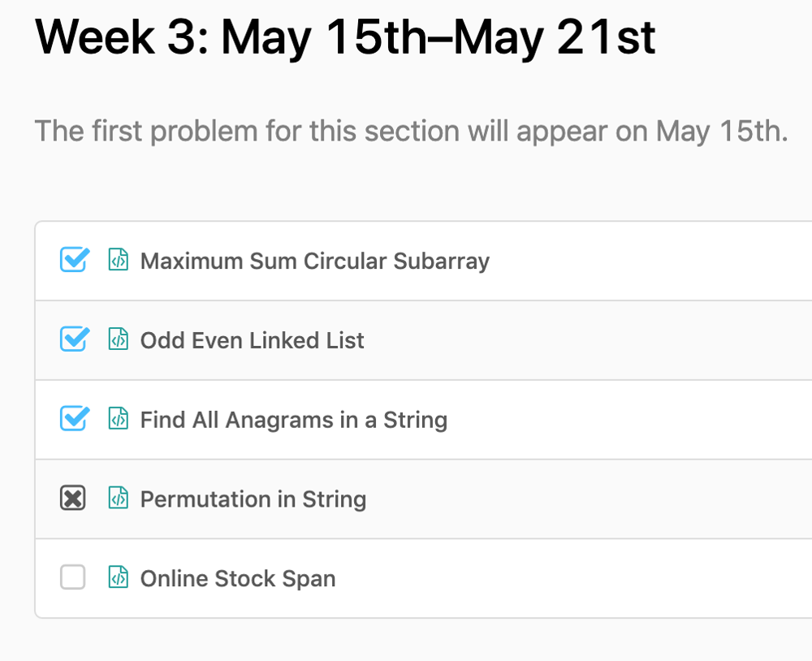This screenshot has width=812, height=661.
Task: Open the Find All Anagrams in a String problem
Action: 294,420
